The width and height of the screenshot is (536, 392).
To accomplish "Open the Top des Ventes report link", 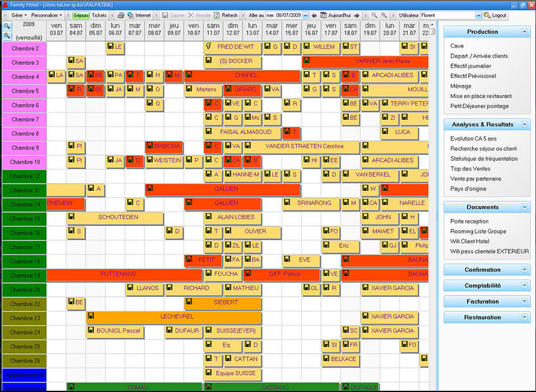I will pyautogui.click(x=470, y=168).
